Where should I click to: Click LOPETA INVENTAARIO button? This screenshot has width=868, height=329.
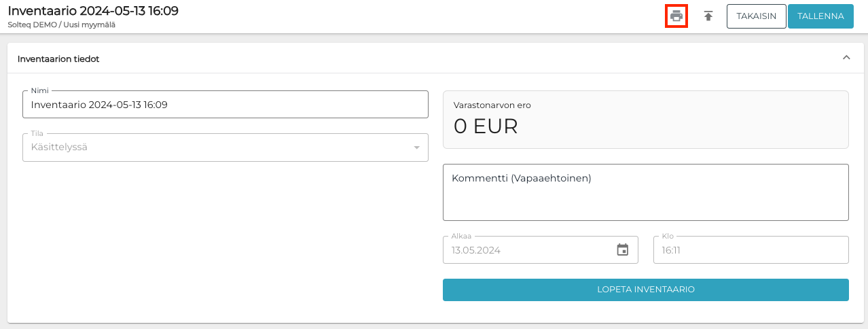(645, 290)
